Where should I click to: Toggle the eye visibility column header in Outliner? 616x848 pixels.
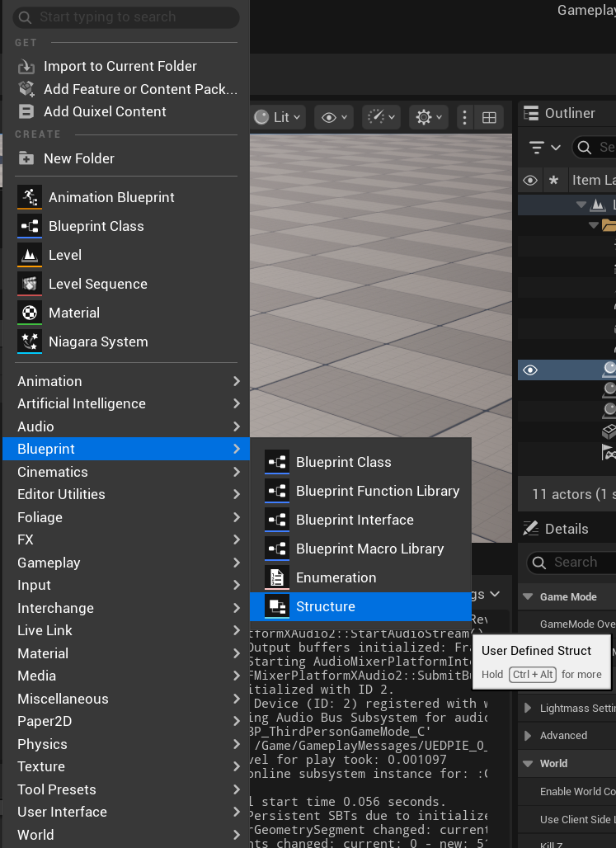(x=530, y=180)
